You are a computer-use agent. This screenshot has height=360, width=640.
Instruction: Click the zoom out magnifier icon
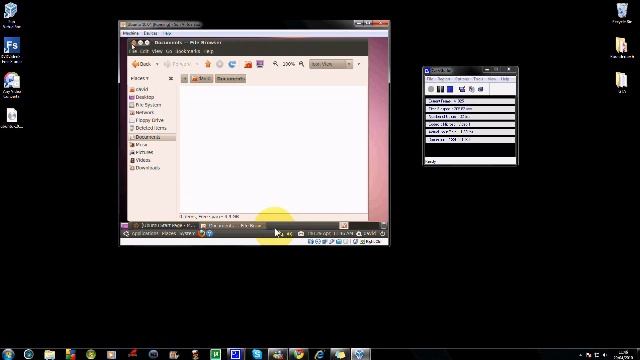point(276,64)
